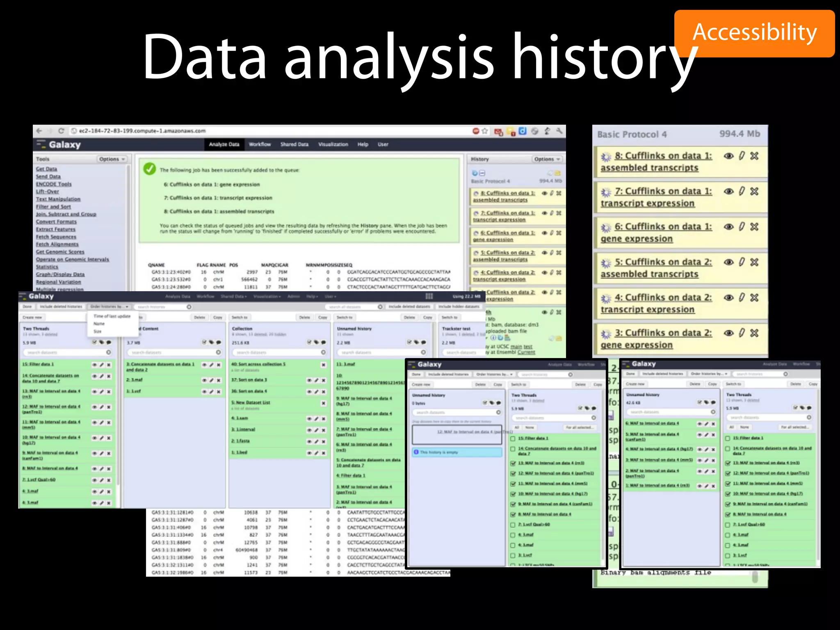The width and height of the screenshot is (840, 630).
Task: Edit 37: Sort on data 3 with pencil icon
Action: click(316, 380)
